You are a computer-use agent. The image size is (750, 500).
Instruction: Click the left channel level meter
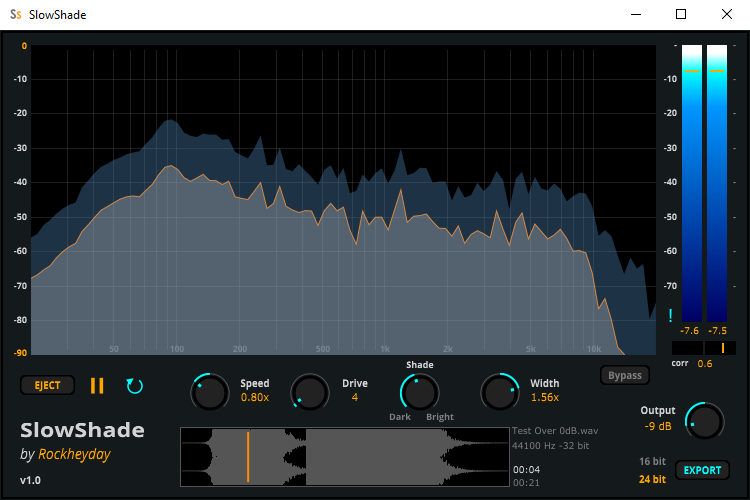click(x=691, y=185)
